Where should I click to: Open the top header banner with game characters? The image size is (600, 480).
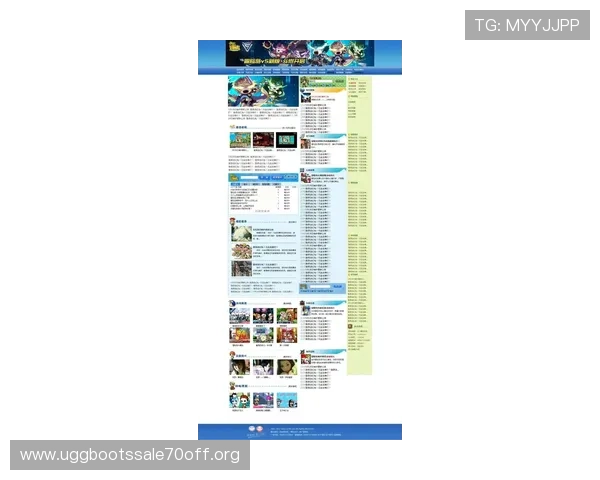tap(300, 53)
